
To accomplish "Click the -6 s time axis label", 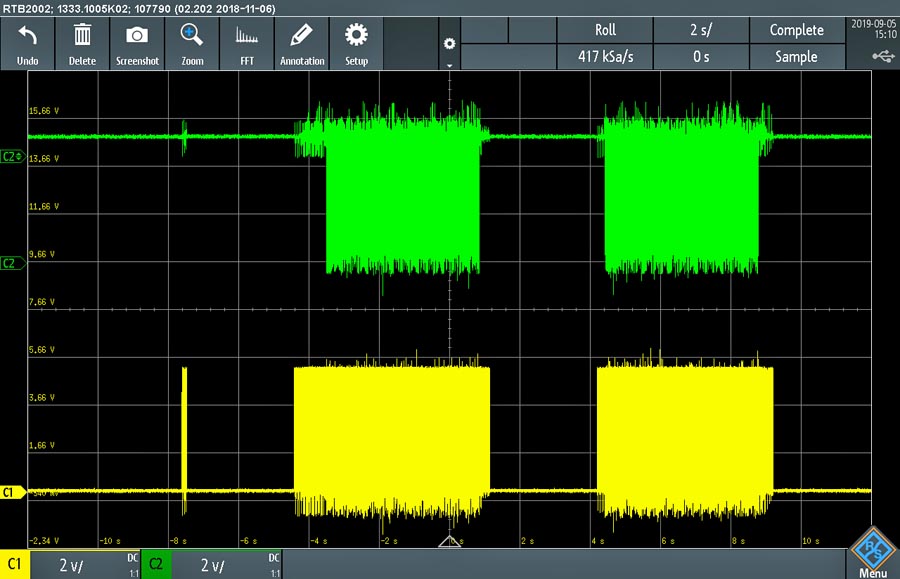I will [249, 541].
